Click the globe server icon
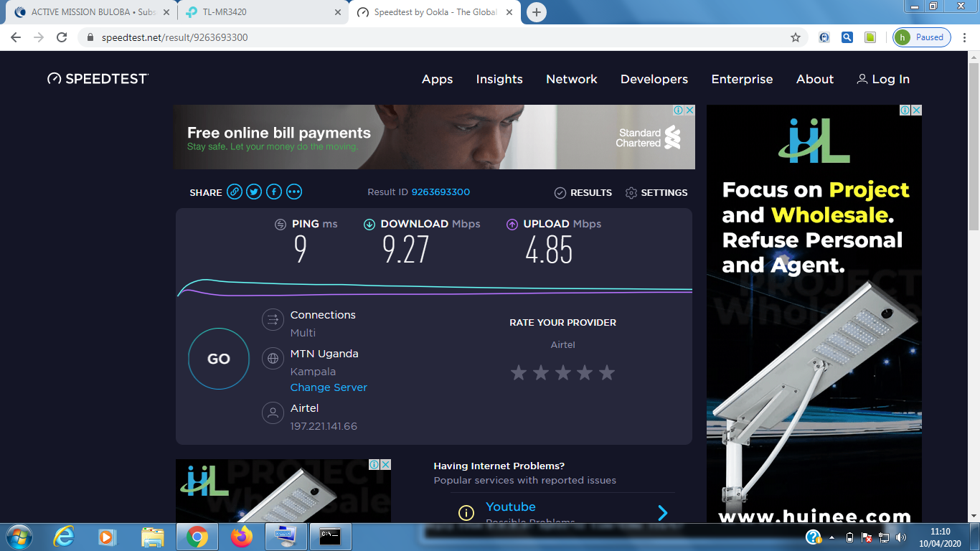980x551 pixels. (x=273, y=358)
